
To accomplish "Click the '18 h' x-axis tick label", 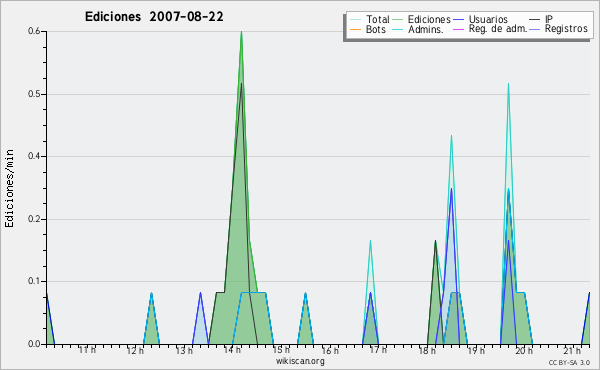I will tap(427, 350).
